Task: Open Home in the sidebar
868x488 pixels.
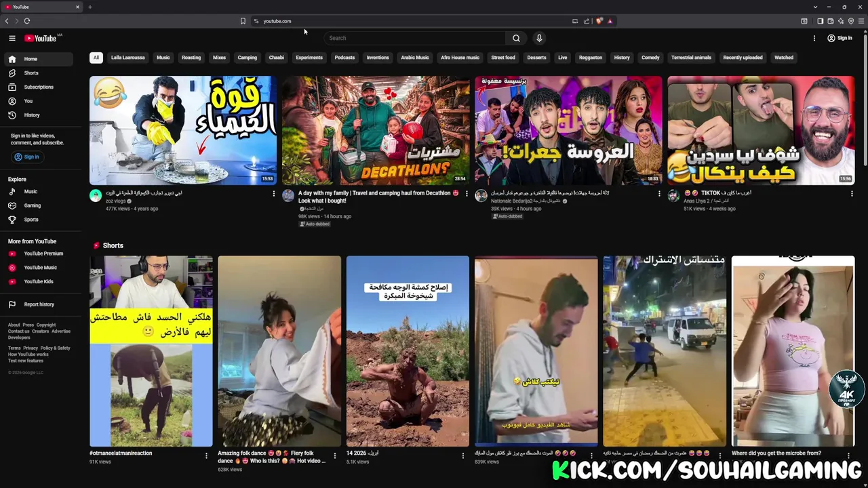Action: pos(38,59)
